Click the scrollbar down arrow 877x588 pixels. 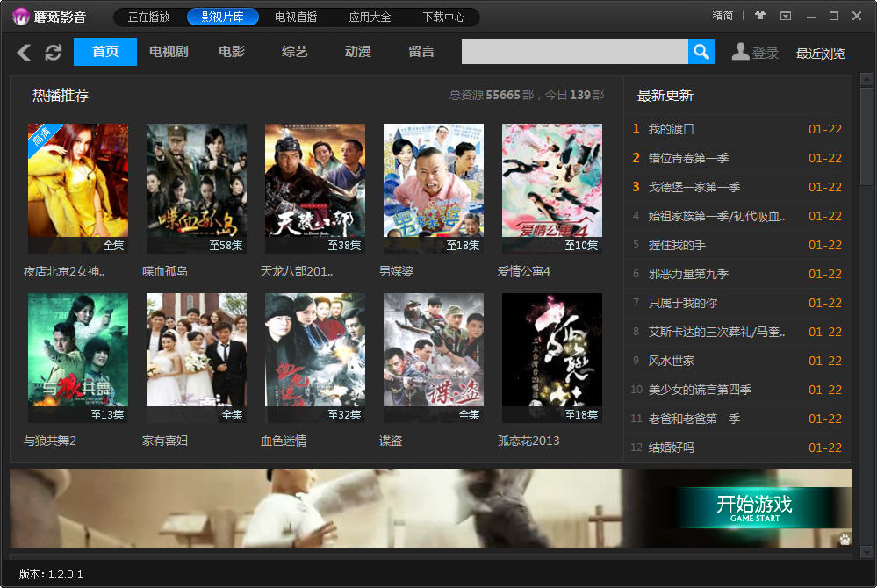click(x=866, y=552)
